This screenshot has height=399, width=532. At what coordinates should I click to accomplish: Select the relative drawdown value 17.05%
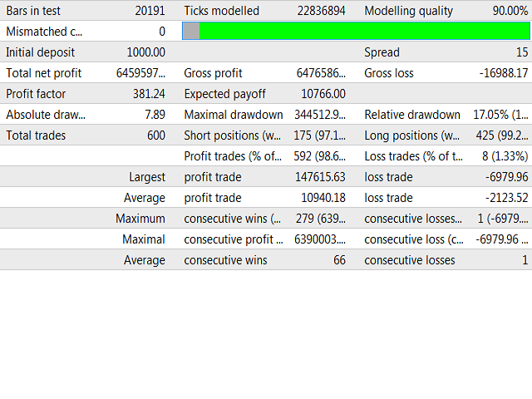pyautogui.click(x=500, y=115)
